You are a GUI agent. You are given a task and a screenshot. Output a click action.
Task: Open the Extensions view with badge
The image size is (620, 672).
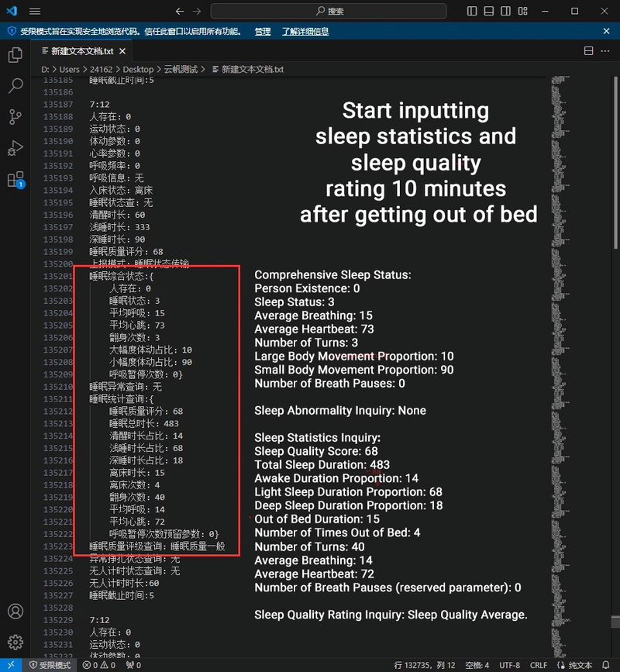pos(15,180)
